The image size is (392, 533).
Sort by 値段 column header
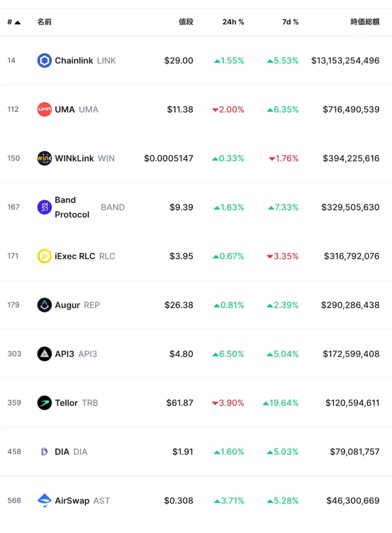tap(186, 22)
